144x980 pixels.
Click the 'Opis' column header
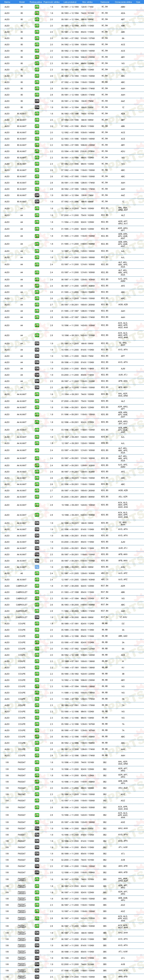pyautogui.click(x=138, y=2)
